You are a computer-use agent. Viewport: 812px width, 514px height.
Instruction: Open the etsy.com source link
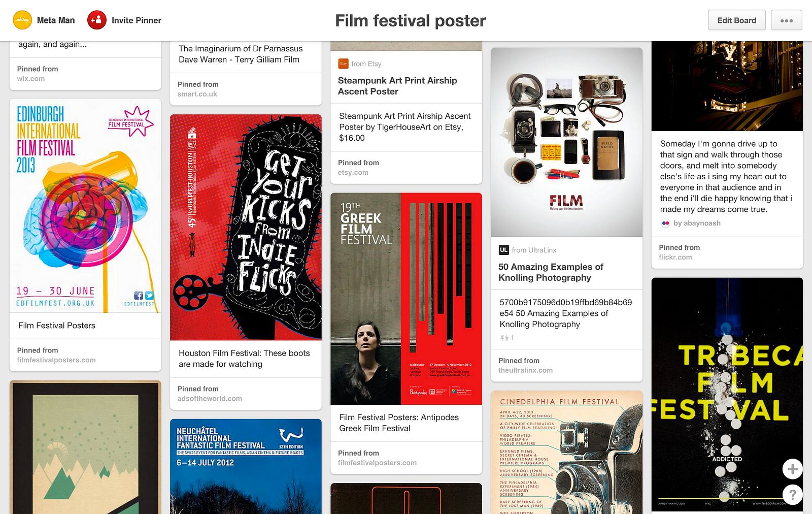[353, 173]
